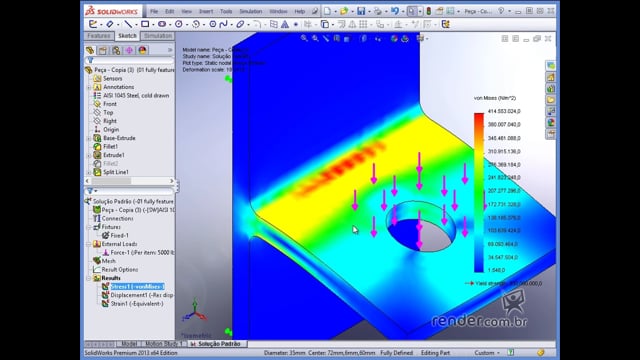The height and width of the screenshot is (360, 640).
Task: Select the Spline sketch tool
Action: point(223,24)
